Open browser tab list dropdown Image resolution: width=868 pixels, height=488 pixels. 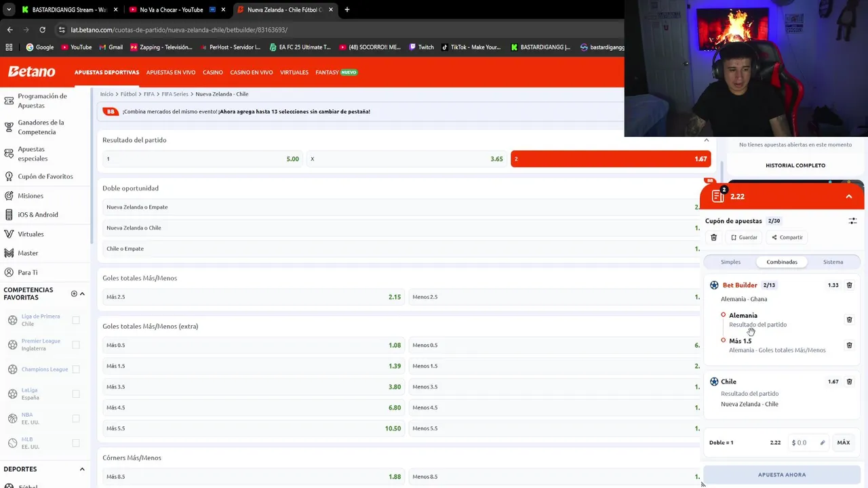point(9,9)
